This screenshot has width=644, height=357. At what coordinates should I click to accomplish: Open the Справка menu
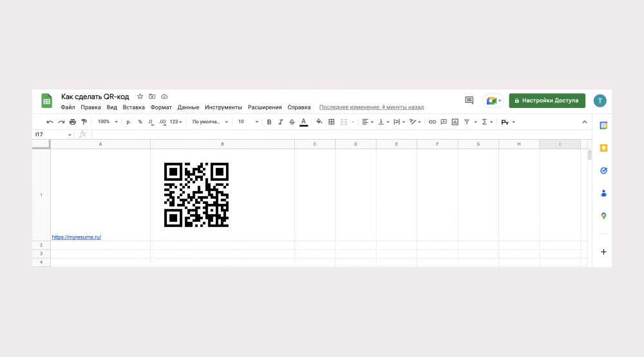(x=299, y=107)
